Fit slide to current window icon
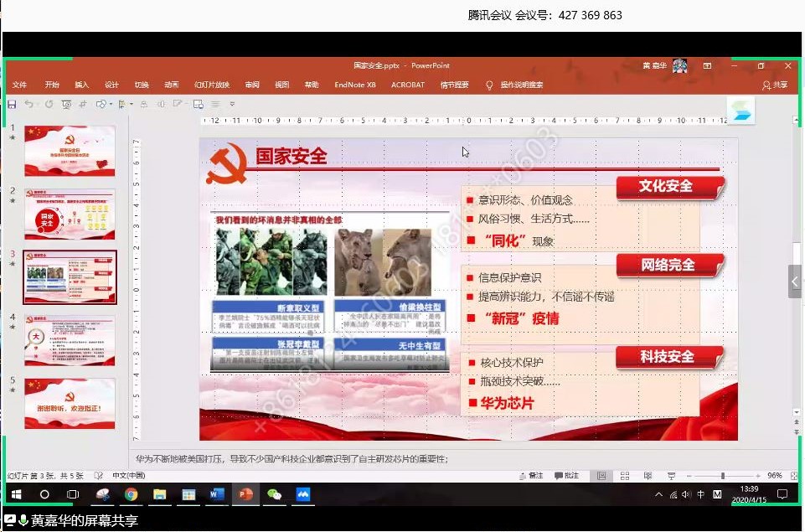Image resolution: width=805 pixels, height=532 pixels. (x=794, y=476)
